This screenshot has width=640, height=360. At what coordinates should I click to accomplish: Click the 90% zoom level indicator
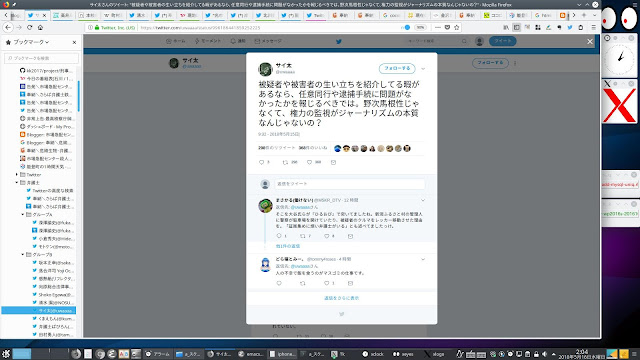pos(420,27)
